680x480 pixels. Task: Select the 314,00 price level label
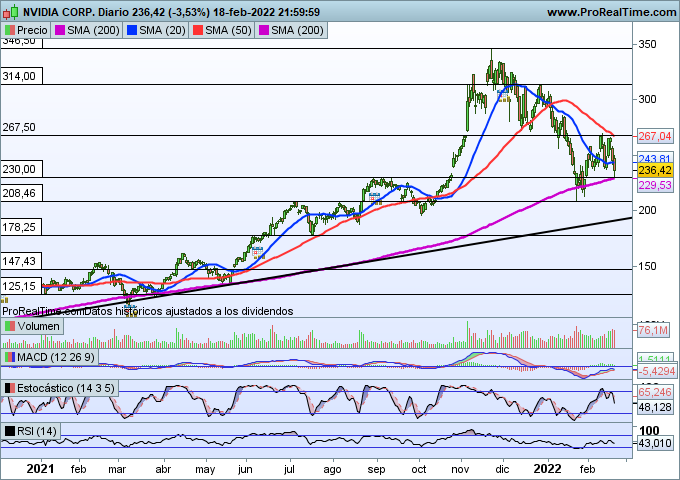coord(21,76)
